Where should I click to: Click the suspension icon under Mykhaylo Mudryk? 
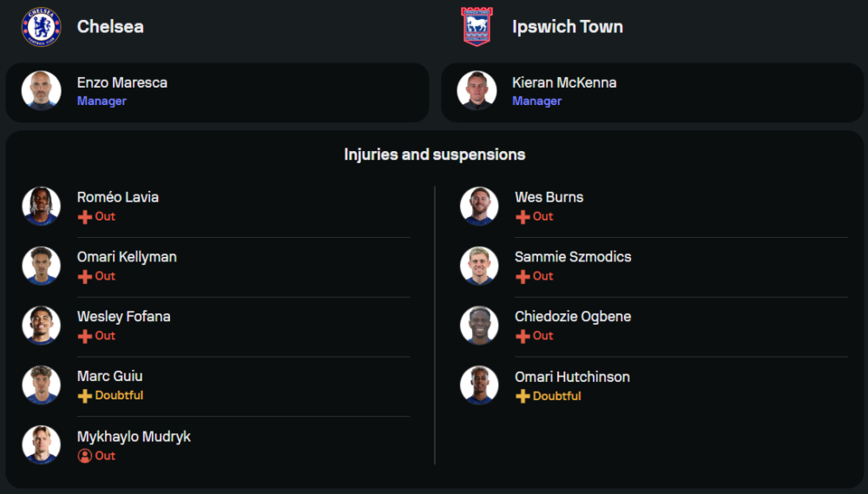(85, 456)
